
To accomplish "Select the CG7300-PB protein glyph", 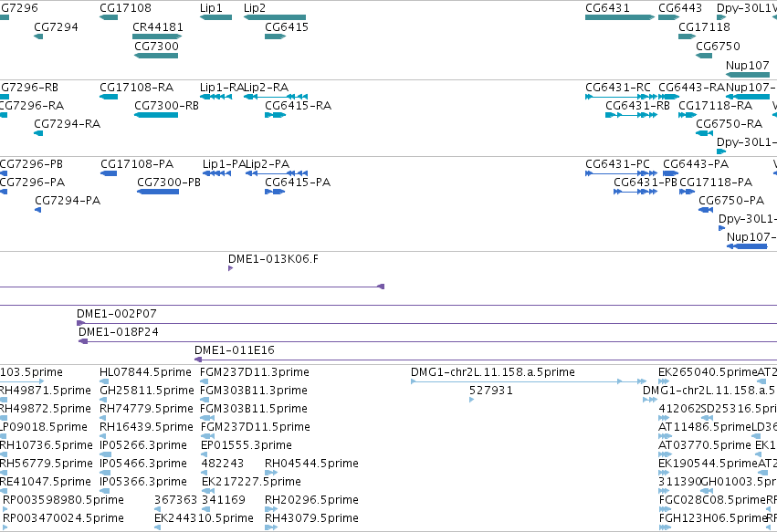I will click(158, 192).
